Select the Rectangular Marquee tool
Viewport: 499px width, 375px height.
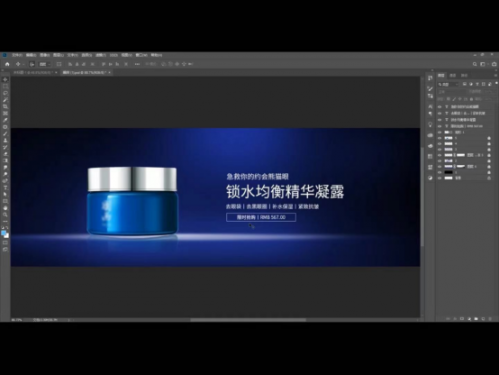(5, 86)
